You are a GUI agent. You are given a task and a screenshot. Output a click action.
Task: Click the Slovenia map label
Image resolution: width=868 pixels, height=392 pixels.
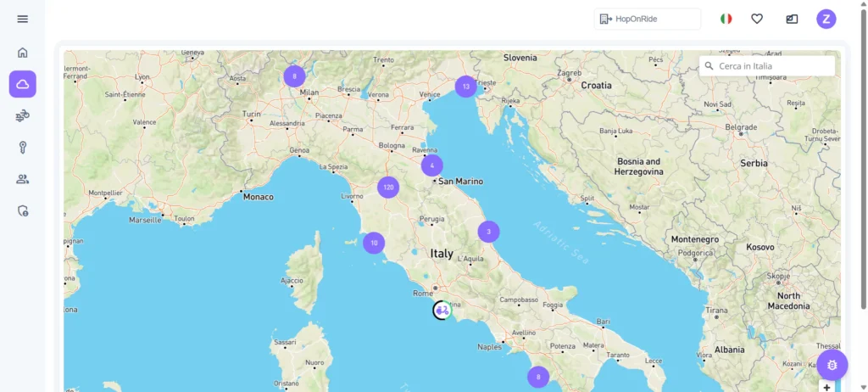click(520, 58)
